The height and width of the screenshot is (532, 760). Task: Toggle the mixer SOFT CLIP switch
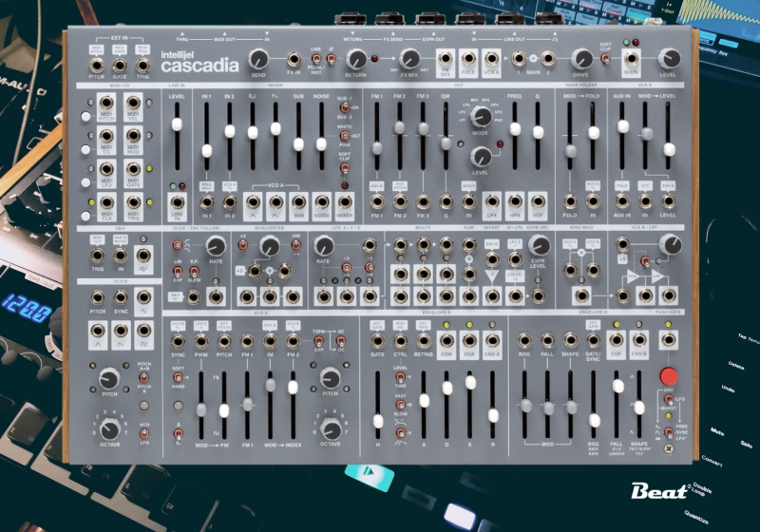coord(344,168)
